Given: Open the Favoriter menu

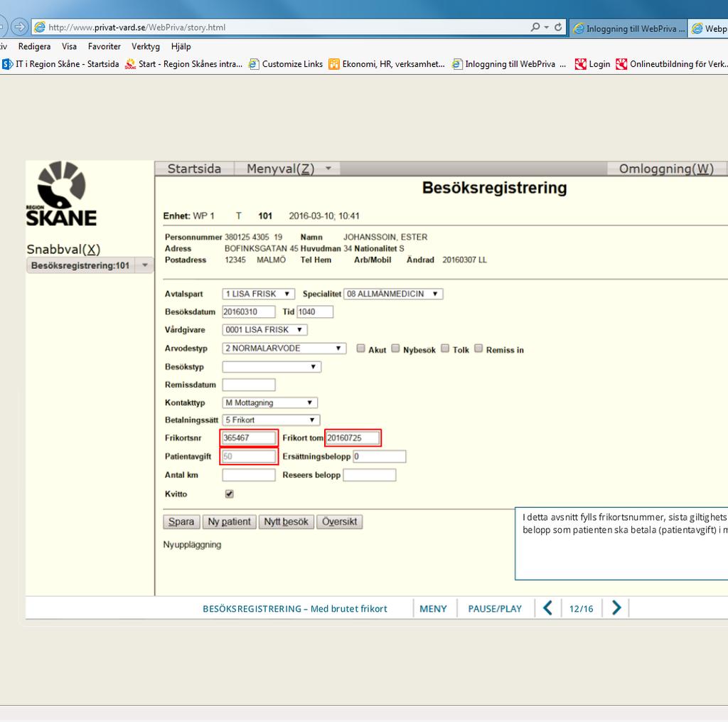Looking at the screenshot, I should coord(104,46).
